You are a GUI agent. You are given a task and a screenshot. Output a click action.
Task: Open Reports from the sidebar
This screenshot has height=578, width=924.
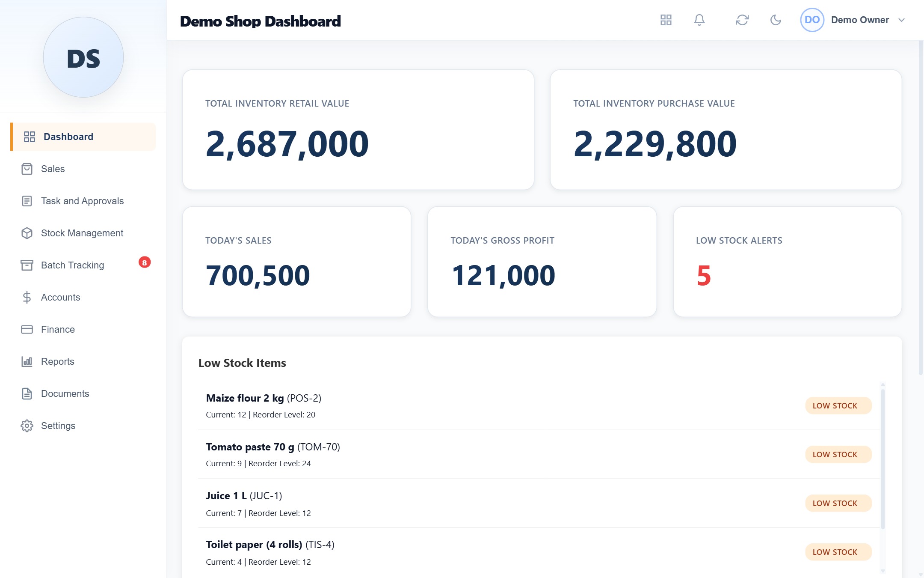click(x=57, y=361)
